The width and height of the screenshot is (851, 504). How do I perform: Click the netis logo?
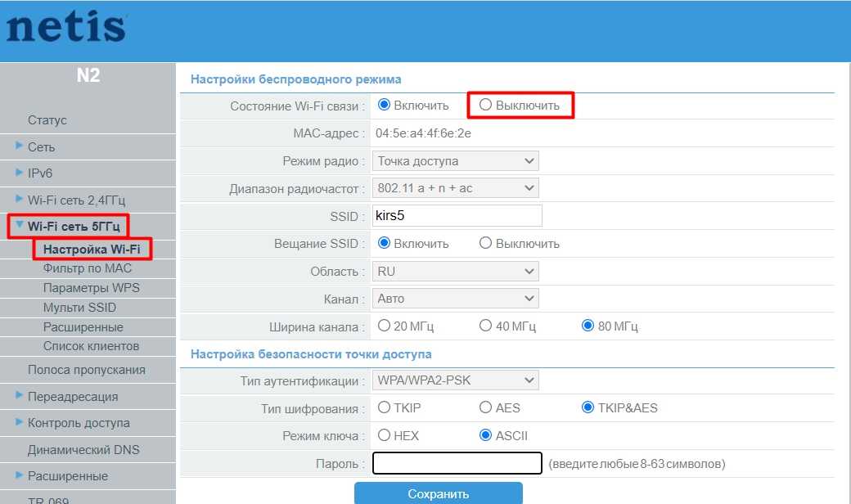[66, 28]
